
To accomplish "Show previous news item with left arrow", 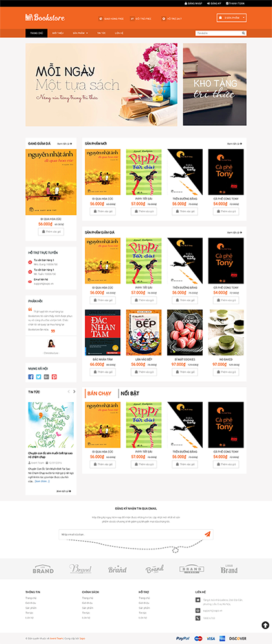I will [x=69, y=392].
